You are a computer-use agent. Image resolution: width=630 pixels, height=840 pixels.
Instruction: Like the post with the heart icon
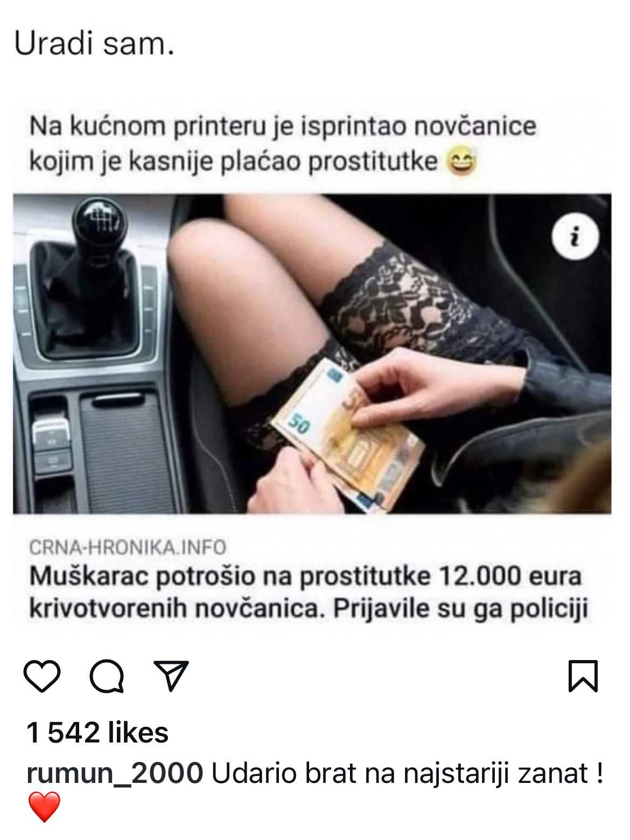[x=42, y=676]
